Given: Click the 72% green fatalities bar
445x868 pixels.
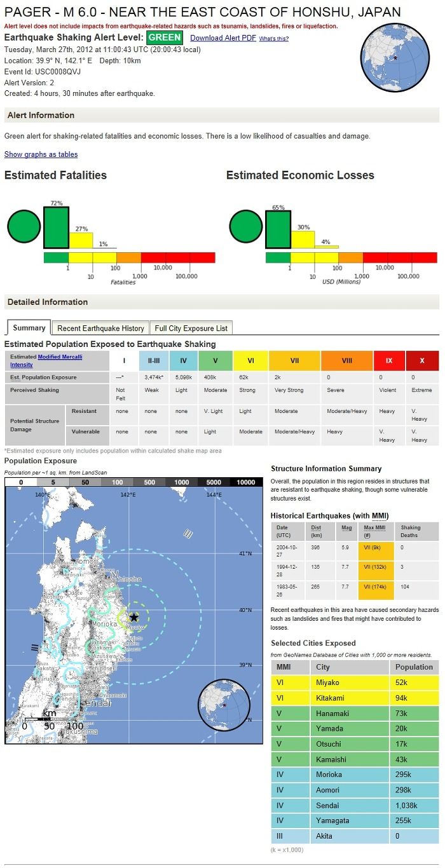Looking at the screenshot, I should click(x=56, y=227).
